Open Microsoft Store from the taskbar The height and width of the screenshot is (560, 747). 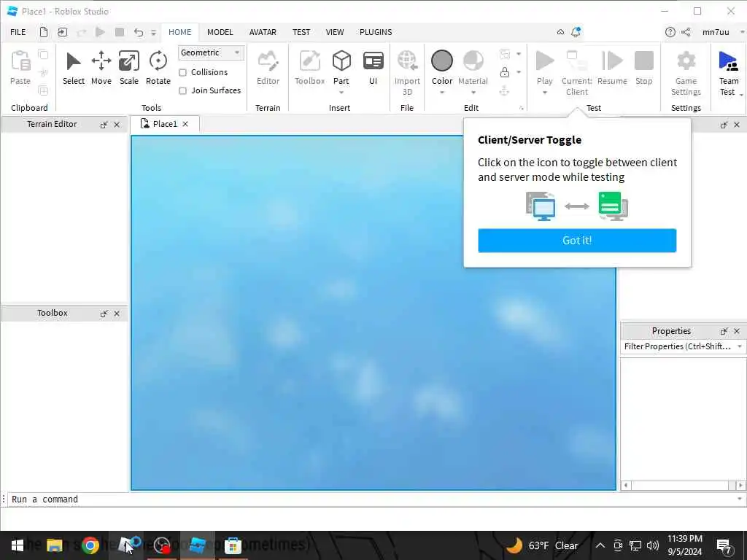[x=233, y=545]
